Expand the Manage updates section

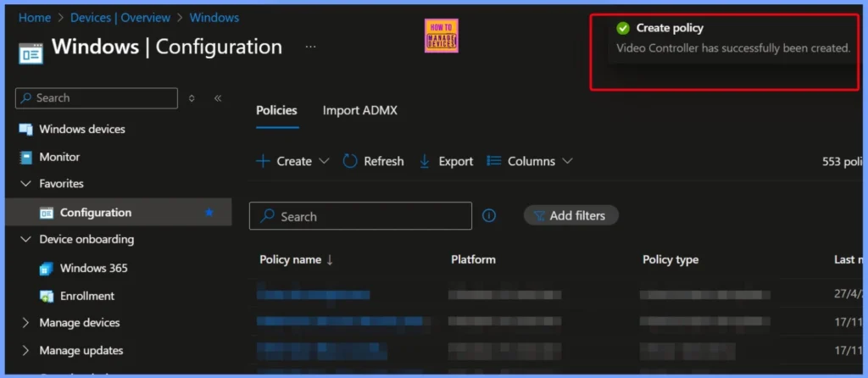coord(25,350)
